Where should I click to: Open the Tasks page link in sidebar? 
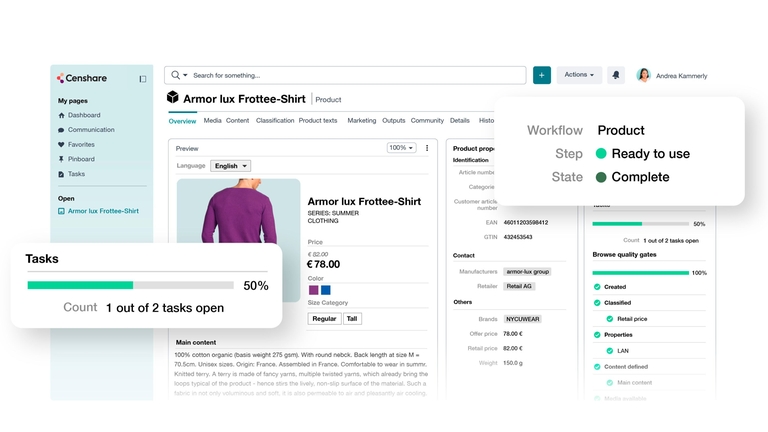point(76,174)
